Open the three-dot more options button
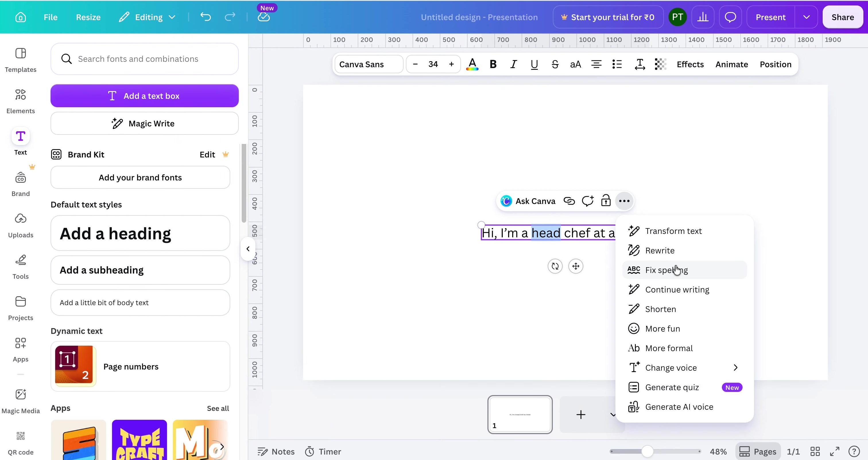Viewport: 868px width, 460px height. tap(624, 201)
